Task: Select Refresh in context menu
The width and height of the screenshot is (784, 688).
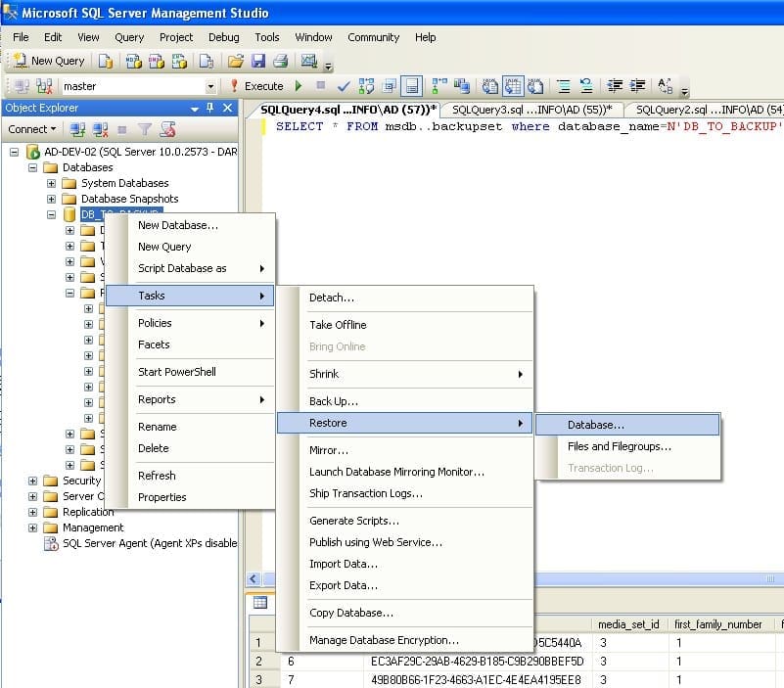Action: 191,476
